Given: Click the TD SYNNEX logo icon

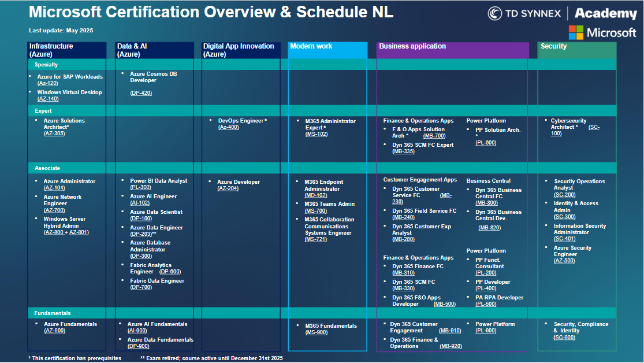Looking at the screenshot, I should [x=494, y=14].
